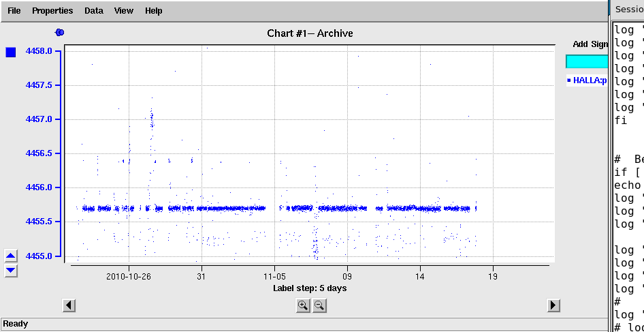Open the View menu

click(x=124, y=11)
